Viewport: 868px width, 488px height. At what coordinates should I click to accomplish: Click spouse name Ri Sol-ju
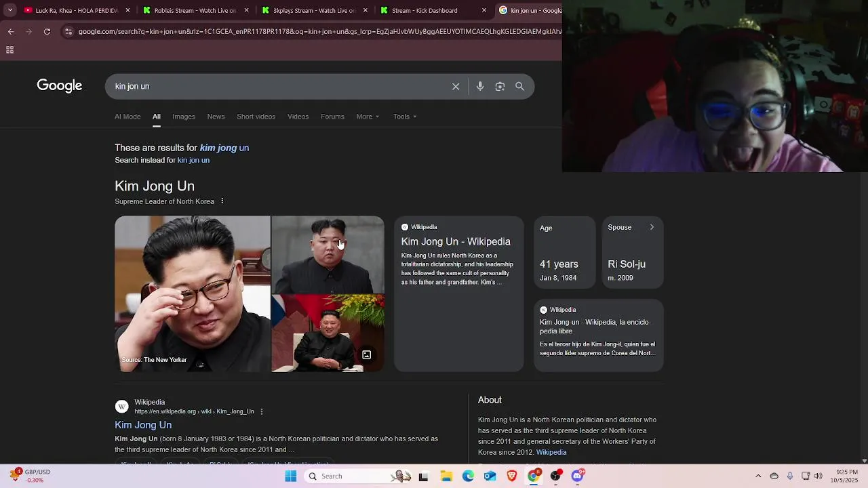[627, 264]
